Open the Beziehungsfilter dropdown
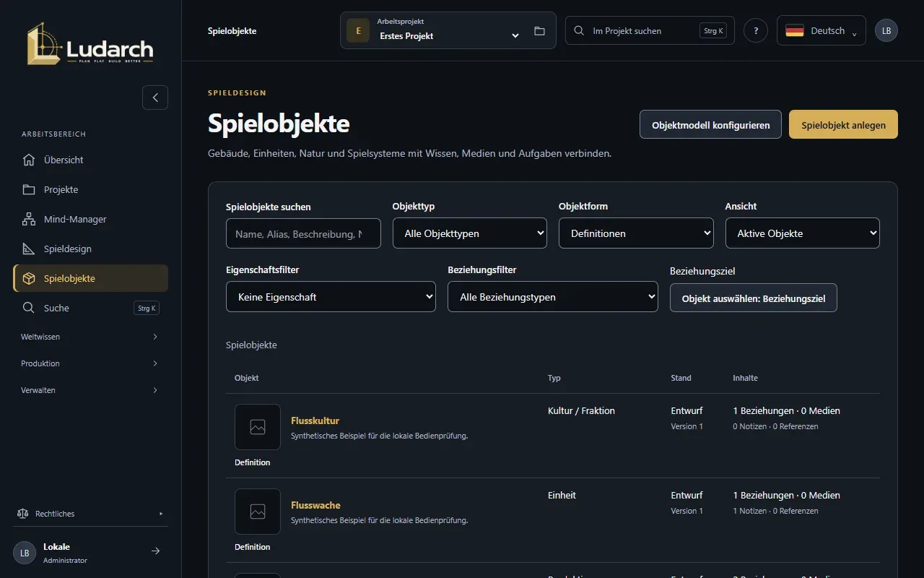 553,297
